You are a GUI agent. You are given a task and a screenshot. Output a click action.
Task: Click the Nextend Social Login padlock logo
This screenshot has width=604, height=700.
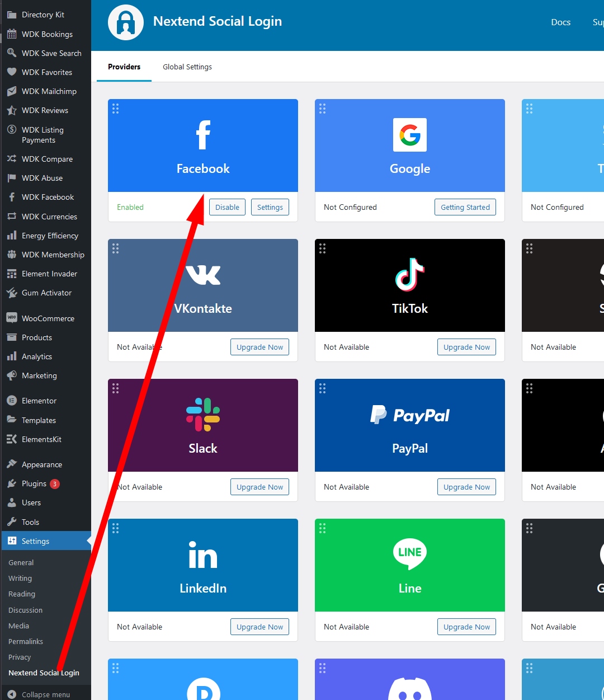coord(126,22)
